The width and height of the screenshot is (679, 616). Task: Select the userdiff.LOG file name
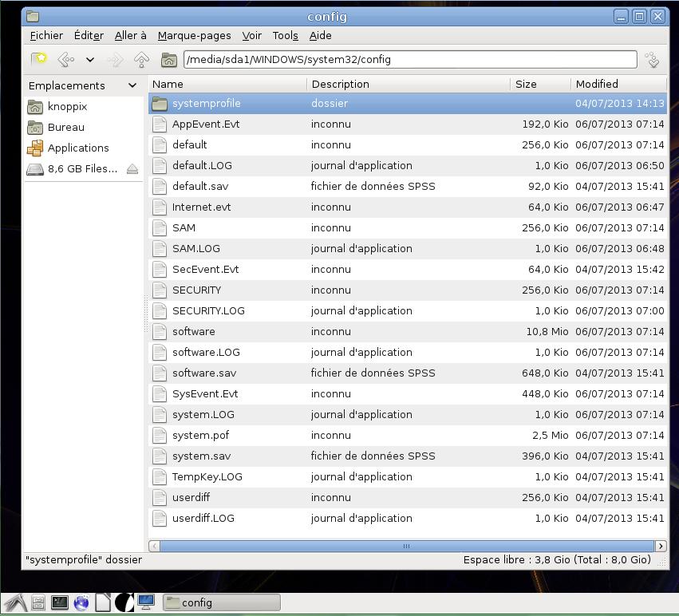(203, 519)
